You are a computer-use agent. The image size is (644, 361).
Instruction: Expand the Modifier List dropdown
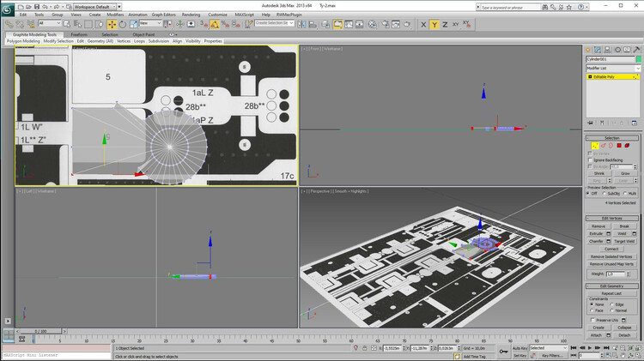(x=638, y=68)
